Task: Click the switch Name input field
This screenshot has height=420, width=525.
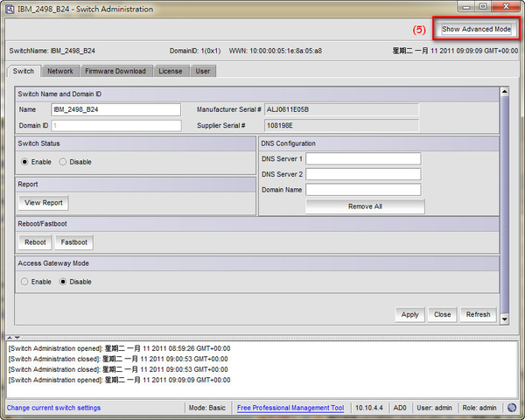Action: 116,109
